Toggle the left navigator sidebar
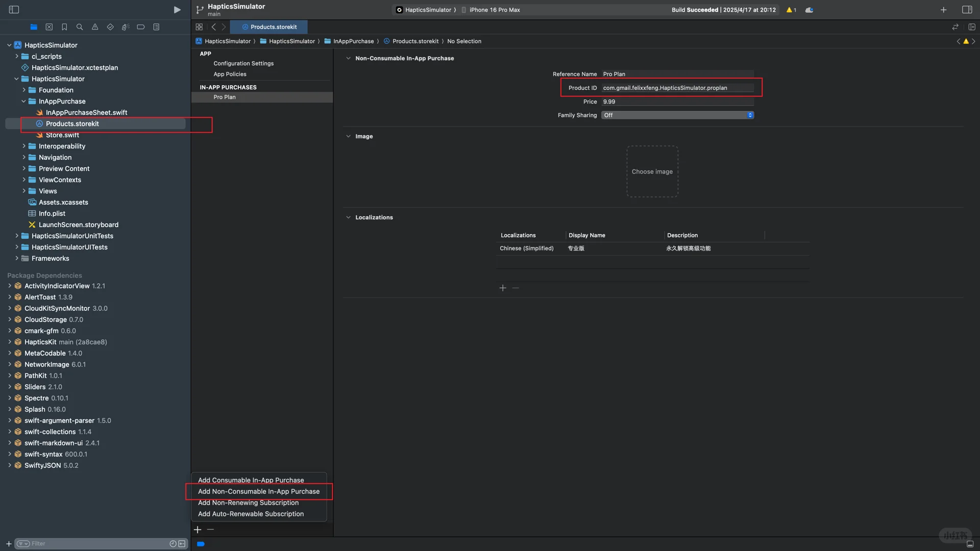This screenshot has height=551, width=980. point(14,10)
